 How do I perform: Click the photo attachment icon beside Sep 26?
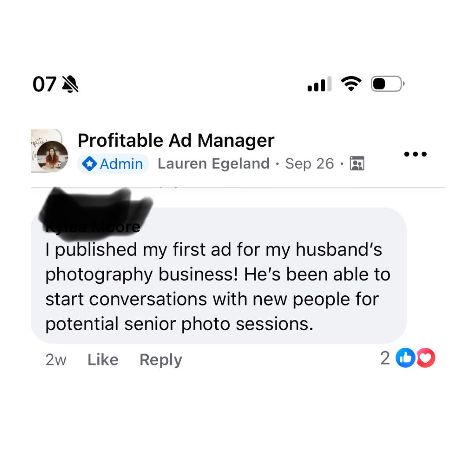[357, 163]
